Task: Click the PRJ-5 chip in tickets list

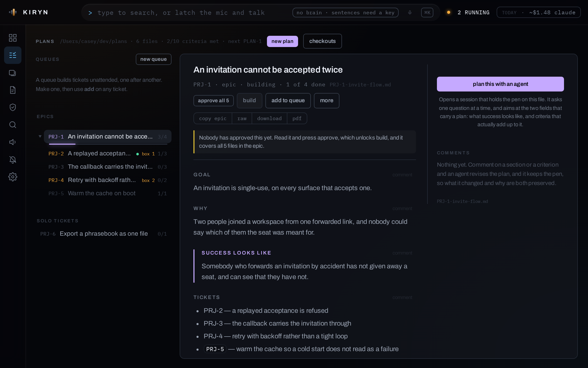Action: tap(215, 349)
